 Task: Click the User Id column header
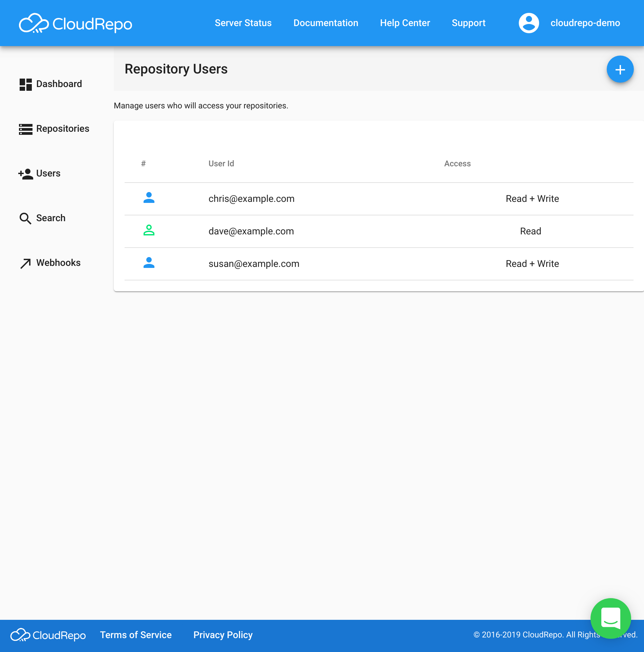[221, 164]
